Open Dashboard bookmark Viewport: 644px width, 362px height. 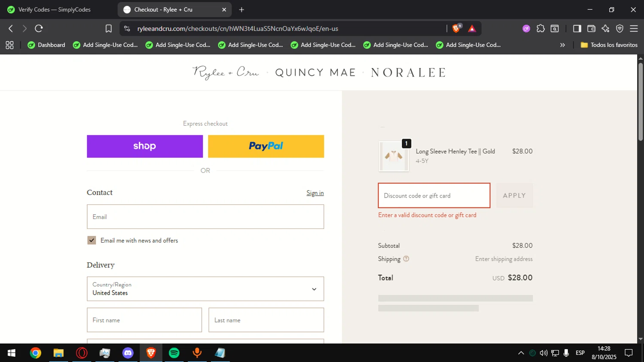pyautogui.click(x=46, y=45)
